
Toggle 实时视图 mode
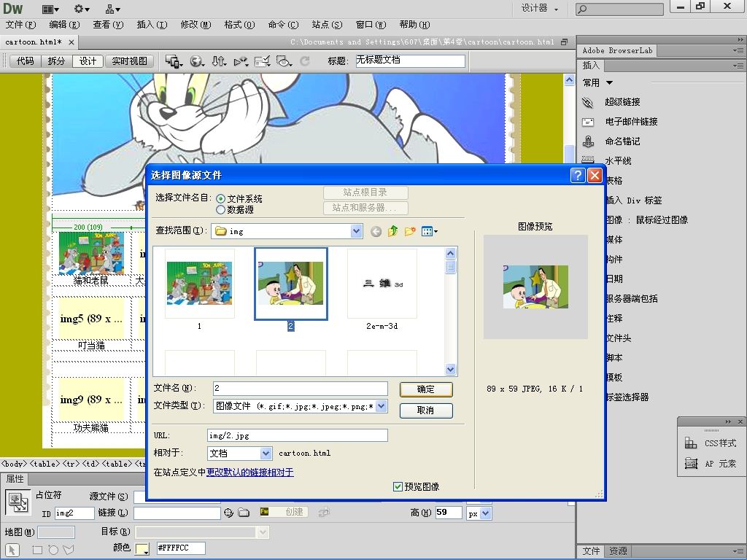[x=130, y=61]
